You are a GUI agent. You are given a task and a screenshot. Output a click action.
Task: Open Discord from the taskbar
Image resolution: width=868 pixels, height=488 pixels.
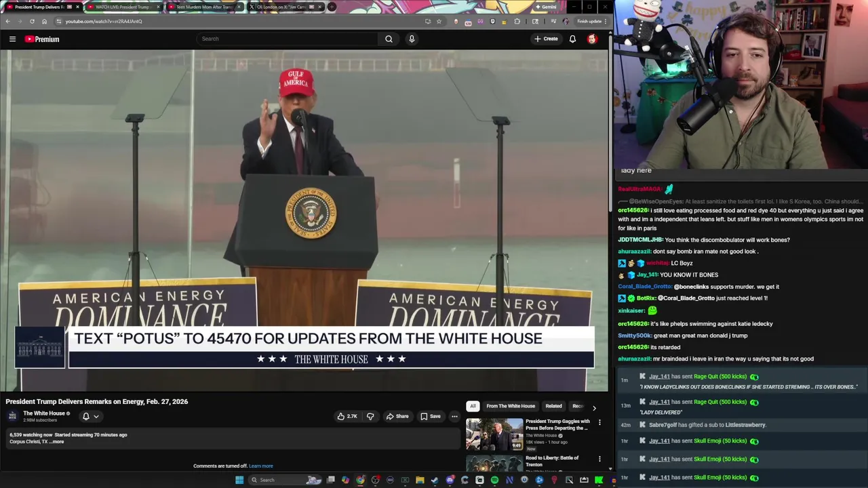450,480
